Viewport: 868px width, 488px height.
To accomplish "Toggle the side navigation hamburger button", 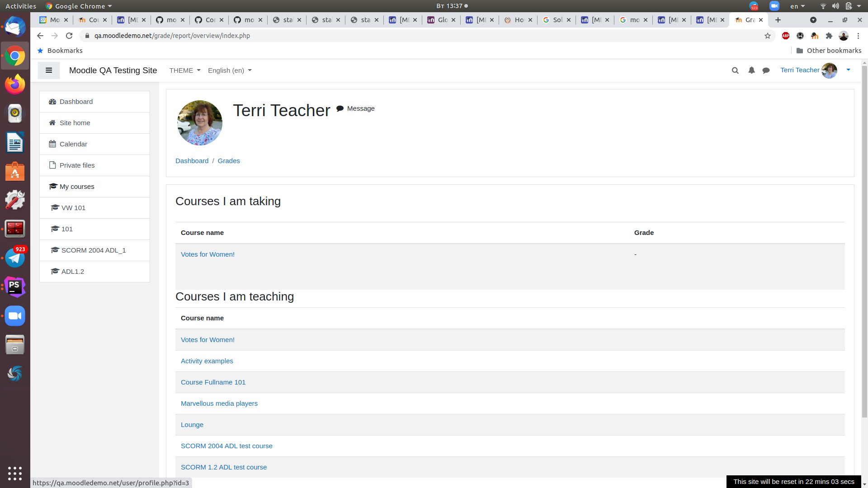I will (x=49, y=70).
